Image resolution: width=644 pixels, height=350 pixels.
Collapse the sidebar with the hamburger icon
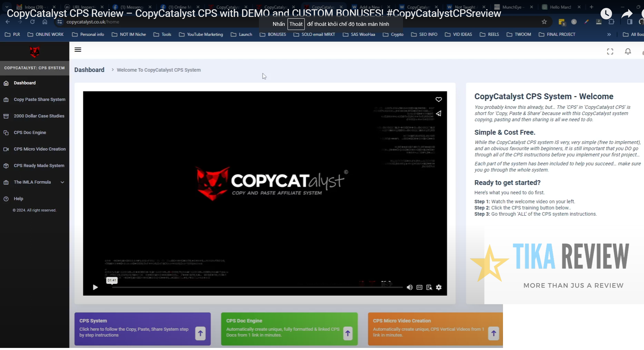[78, 49]
